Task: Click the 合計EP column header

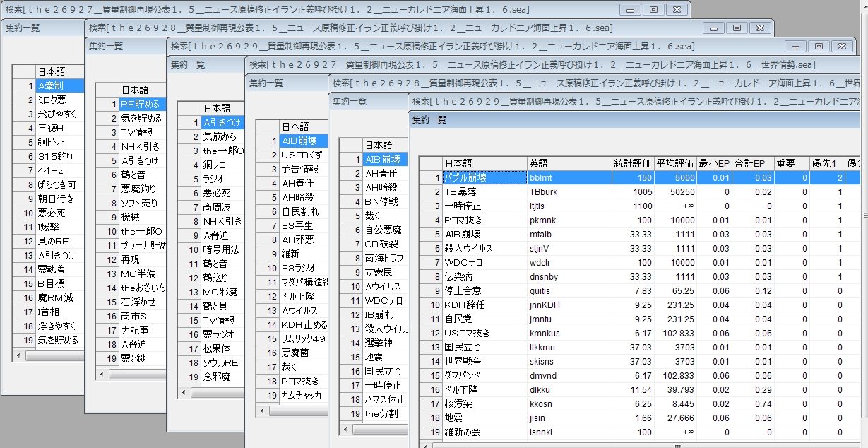Action: point(753,163)
